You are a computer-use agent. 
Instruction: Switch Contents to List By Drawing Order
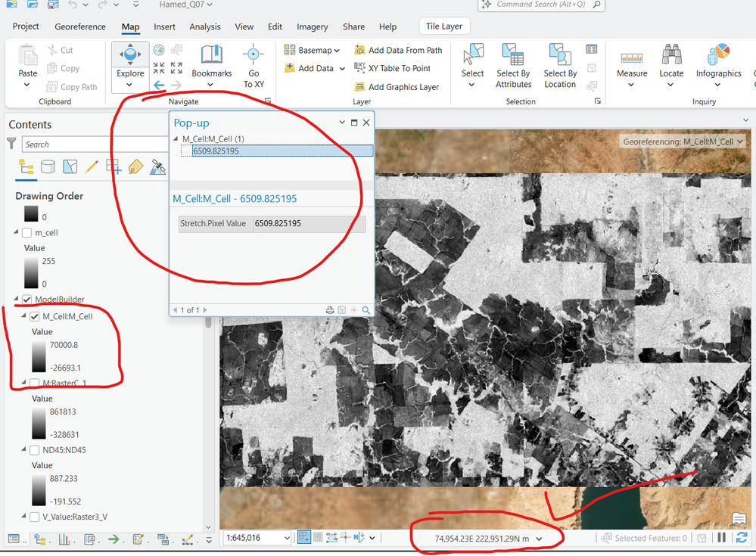coord(26,167)
